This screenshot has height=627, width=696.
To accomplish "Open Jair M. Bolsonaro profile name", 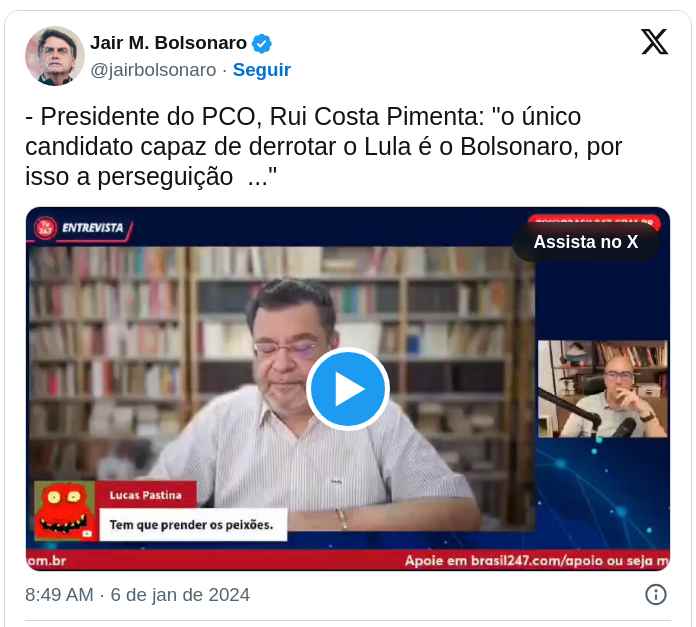I will 168,43.
